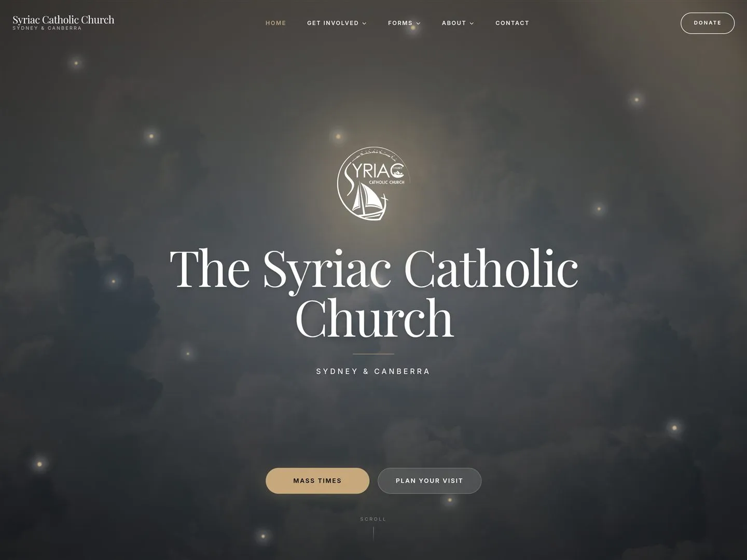Open the Home nav link
Screen dimensions: 747x560
point(276,23)
